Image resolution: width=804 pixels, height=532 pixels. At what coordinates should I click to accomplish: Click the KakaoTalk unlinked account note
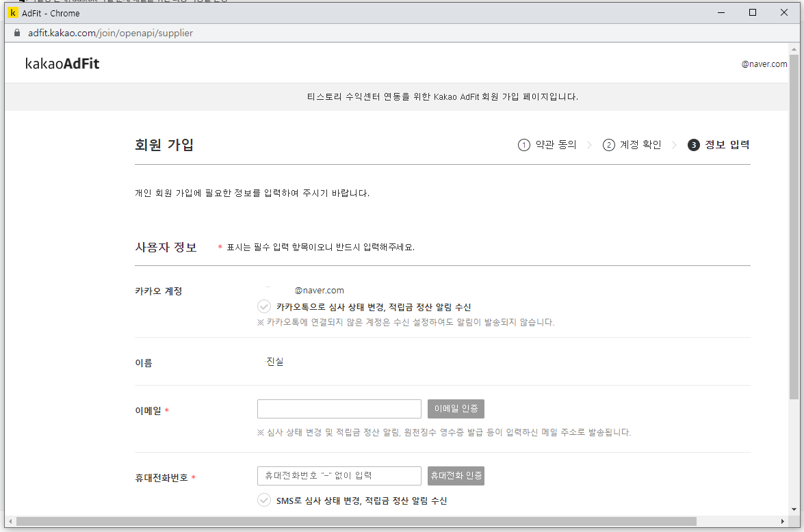[x=406, y=322]
